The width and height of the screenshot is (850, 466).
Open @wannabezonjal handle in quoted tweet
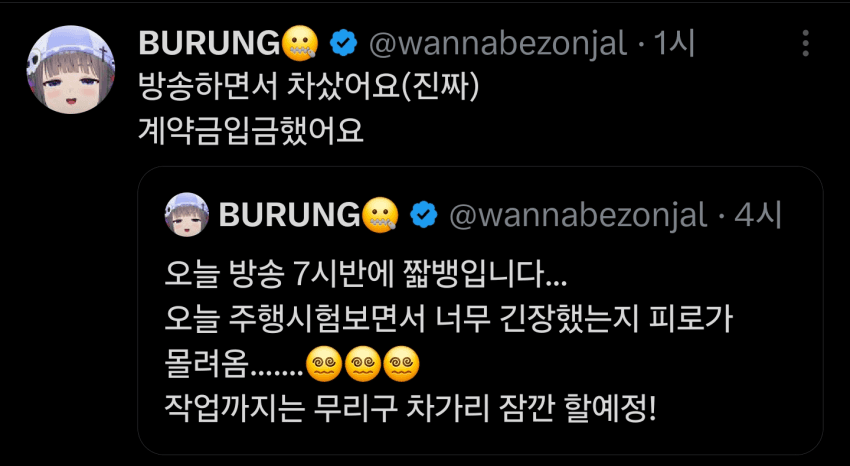click(578, 215)
